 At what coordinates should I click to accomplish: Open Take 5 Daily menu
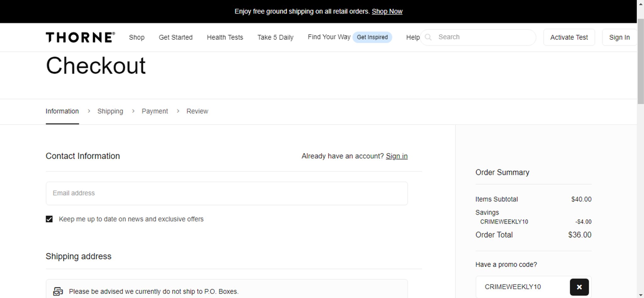coord(275,37)
